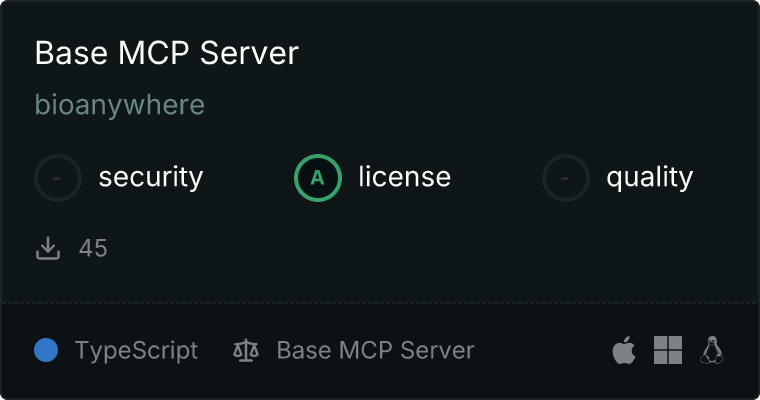
Task: Click the Windows platform icon
Action: [x=667, y=350]
